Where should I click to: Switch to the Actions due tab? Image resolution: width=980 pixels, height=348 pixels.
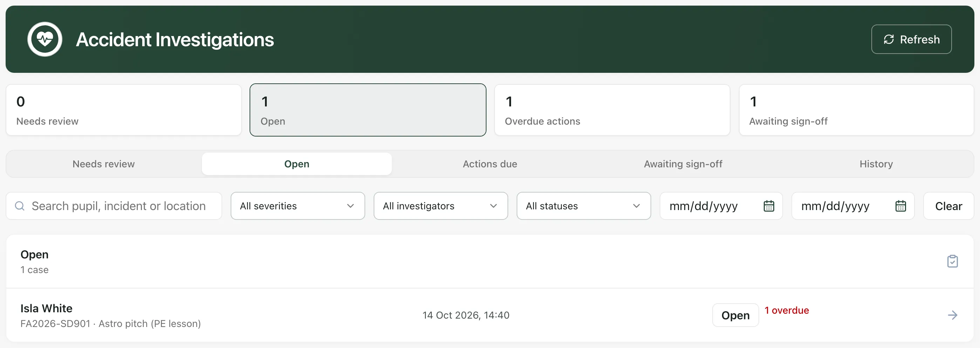click(490, 164)
